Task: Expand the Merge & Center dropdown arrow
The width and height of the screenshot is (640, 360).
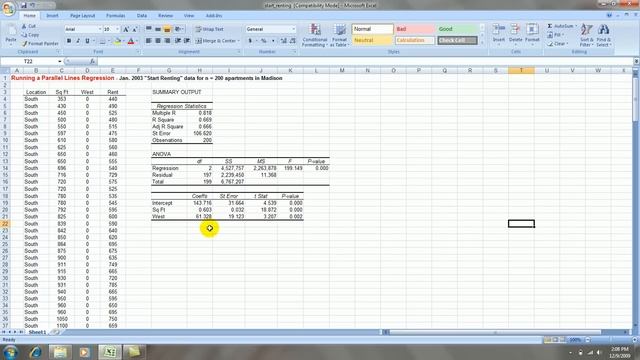Action: (238, 41)
